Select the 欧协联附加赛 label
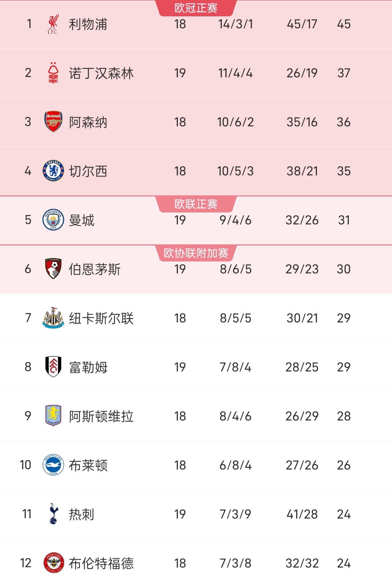Image resolution: width=392 pixels, height=581 pixels. (196, 253)
